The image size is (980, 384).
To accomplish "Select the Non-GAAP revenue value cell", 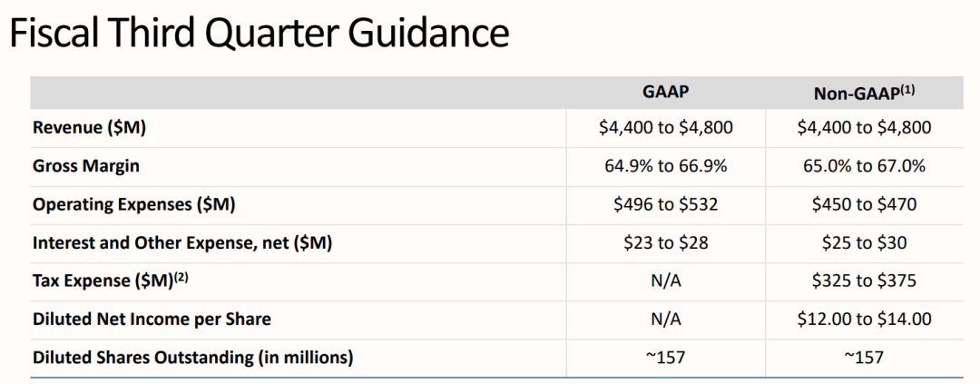I will click(864, 128).
